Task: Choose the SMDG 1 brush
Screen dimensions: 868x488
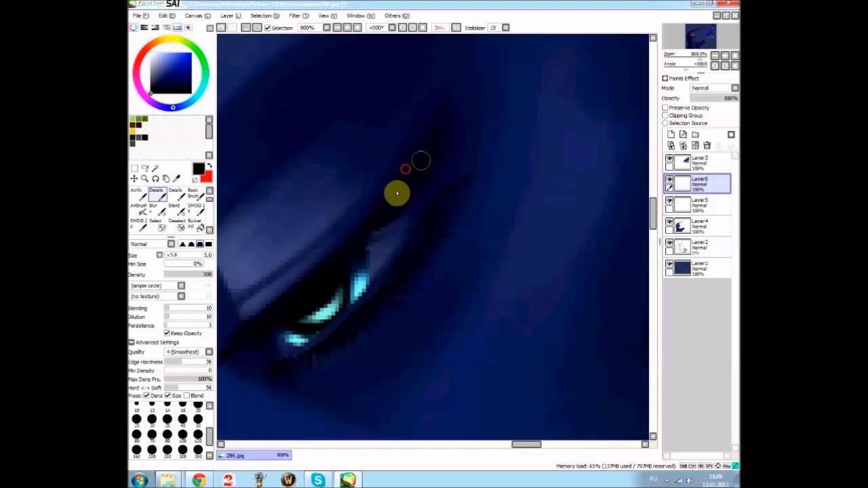Action: click(x=195, y=210)
